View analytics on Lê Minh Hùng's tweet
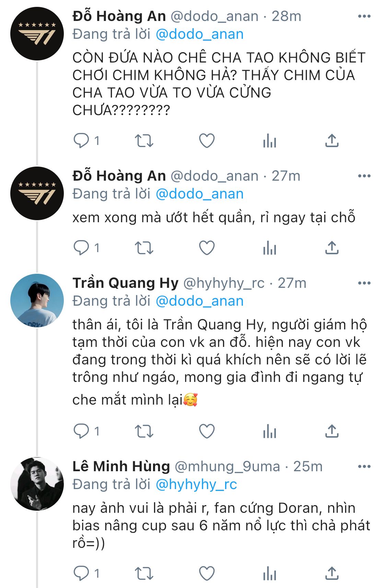Viewport: 386px width, 588px height. click(x=270, y=573)
